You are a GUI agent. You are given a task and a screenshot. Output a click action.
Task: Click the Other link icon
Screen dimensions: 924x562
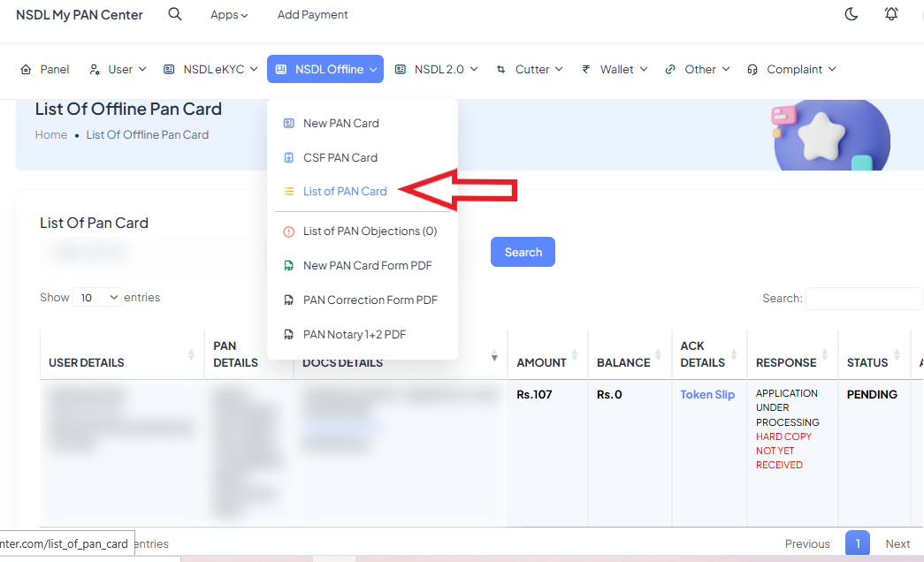[x=670, y=70]
